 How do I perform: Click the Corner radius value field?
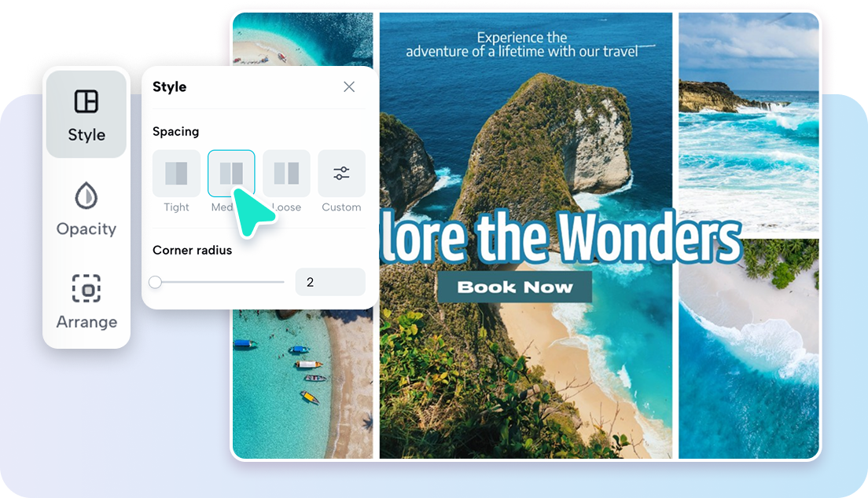click(x=329, y=281)
